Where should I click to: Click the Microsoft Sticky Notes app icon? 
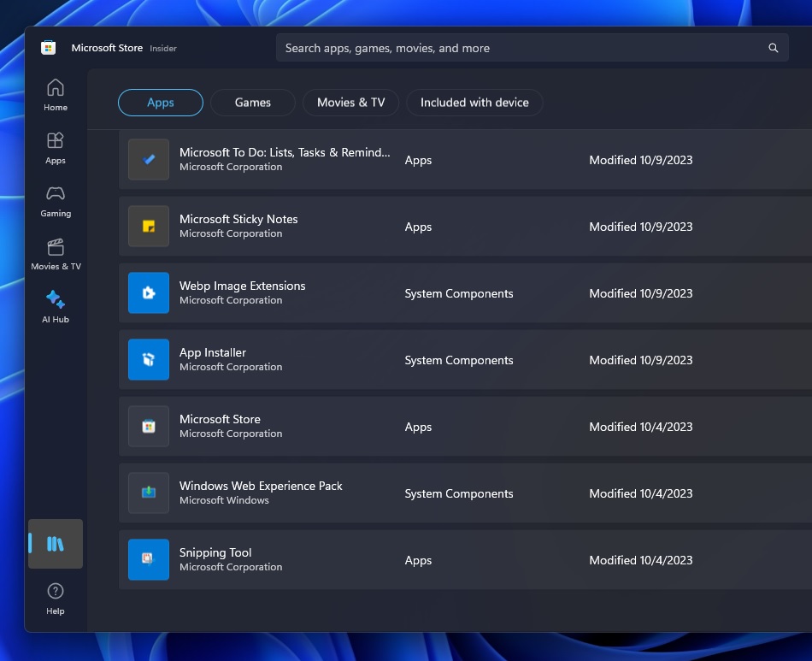point(148,227)
